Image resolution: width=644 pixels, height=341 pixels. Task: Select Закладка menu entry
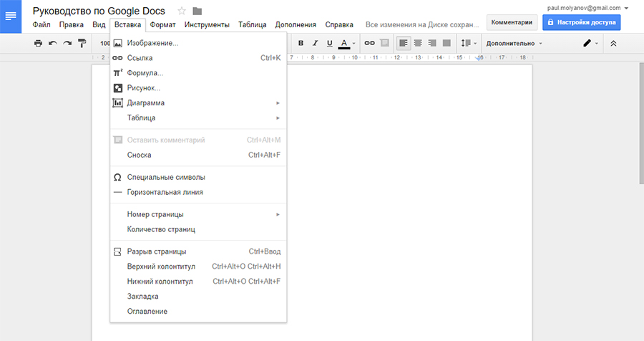point(198,296)
